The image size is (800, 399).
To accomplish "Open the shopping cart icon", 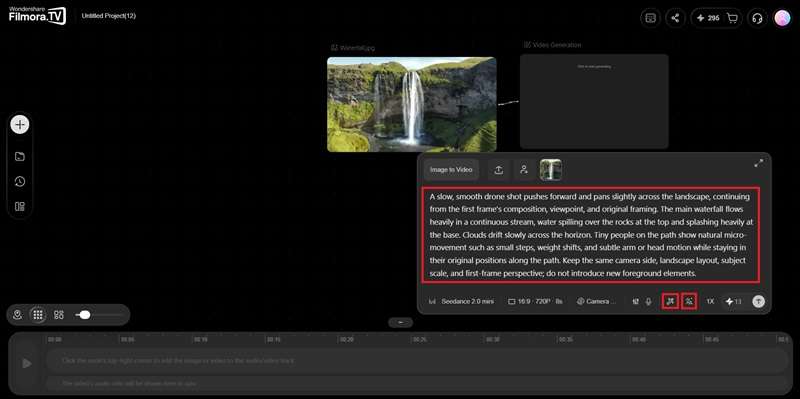I will (732, 18).
